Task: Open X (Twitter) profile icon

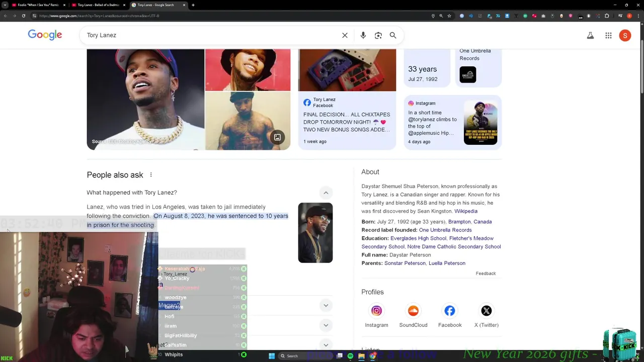Action: click(x=487, y=311)
